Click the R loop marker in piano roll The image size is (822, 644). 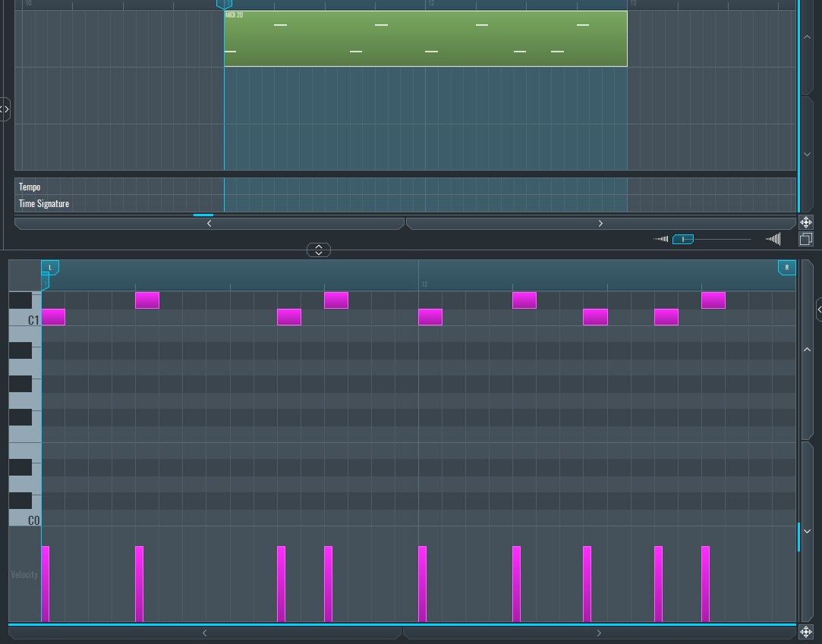[787, 267]
